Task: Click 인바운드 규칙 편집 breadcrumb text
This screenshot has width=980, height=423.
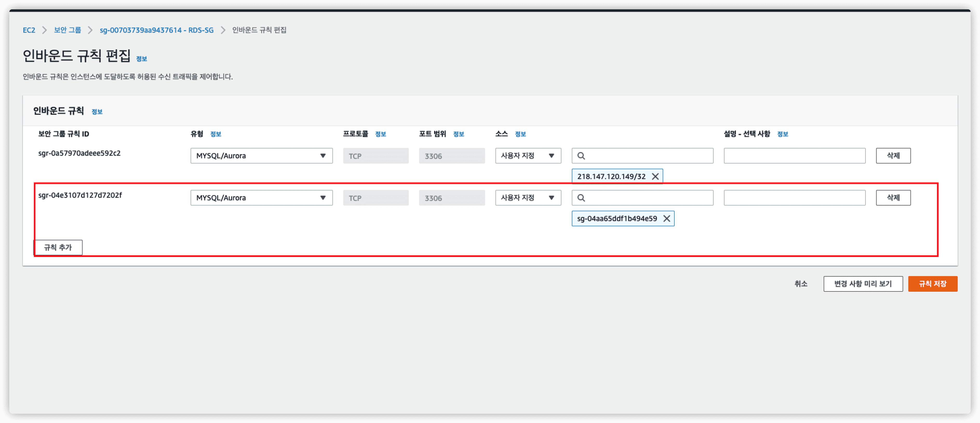Action: [259, 30]
